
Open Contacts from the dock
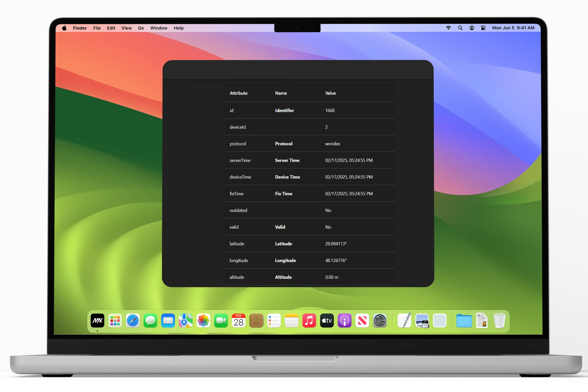click(257, 320)
